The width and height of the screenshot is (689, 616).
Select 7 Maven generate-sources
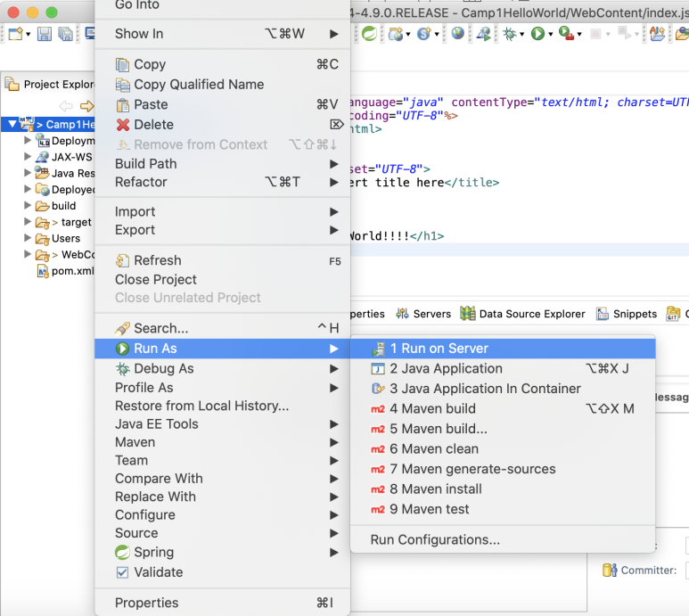click(x=503, y=469)
